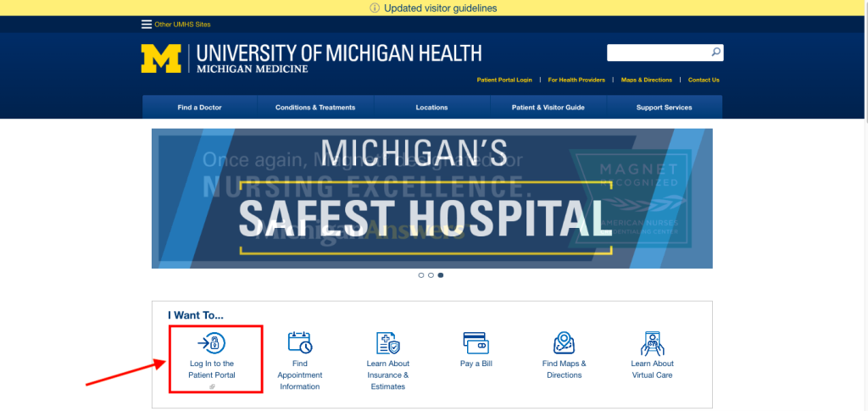Select the first carousel slide dot
This screenshot has height=411, width=868.
click(x=421, y=275)
